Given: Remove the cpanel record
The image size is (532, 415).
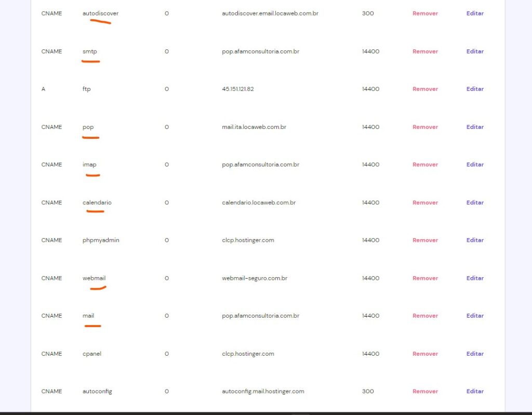Looking at the screenshot, I should [425, 354].
